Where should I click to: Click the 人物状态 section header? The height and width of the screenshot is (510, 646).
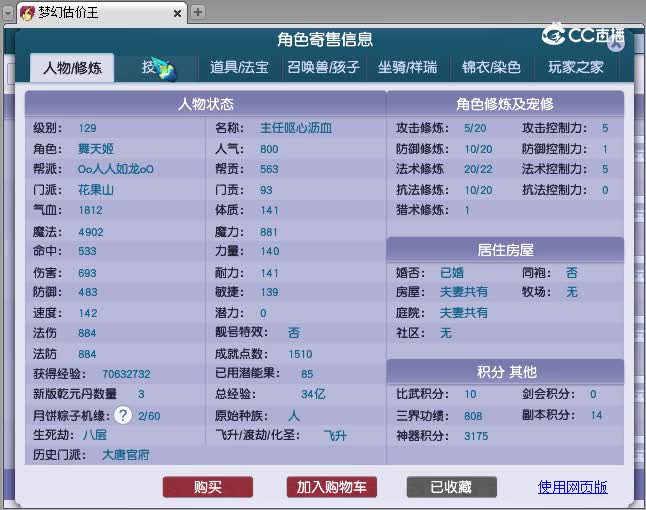coord(206,104)
